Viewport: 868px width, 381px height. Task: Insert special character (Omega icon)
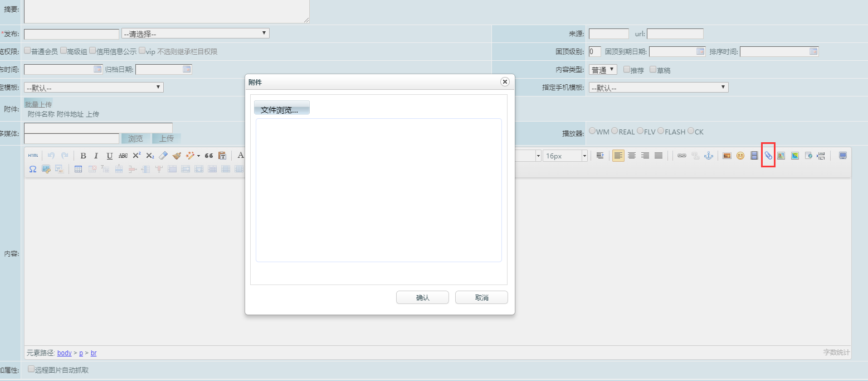click(x=33, y=169)
